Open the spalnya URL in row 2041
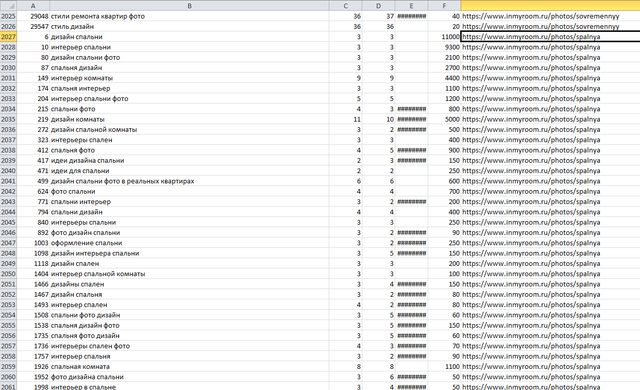640x390 pixels. [x=531, y=181]
